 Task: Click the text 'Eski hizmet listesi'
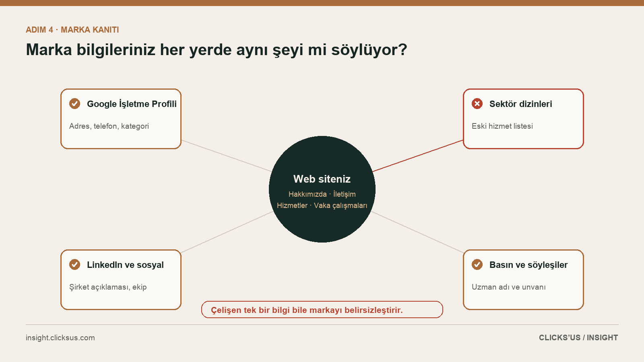tap(502, 126)
